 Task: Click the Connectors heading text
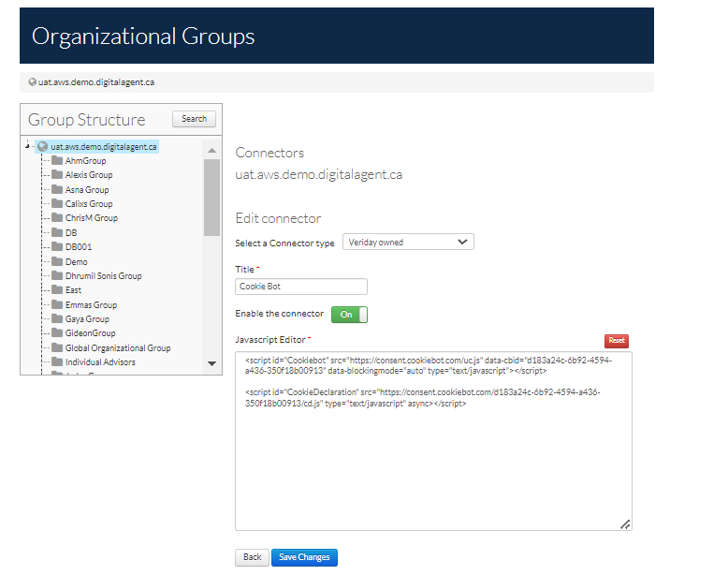269,153
